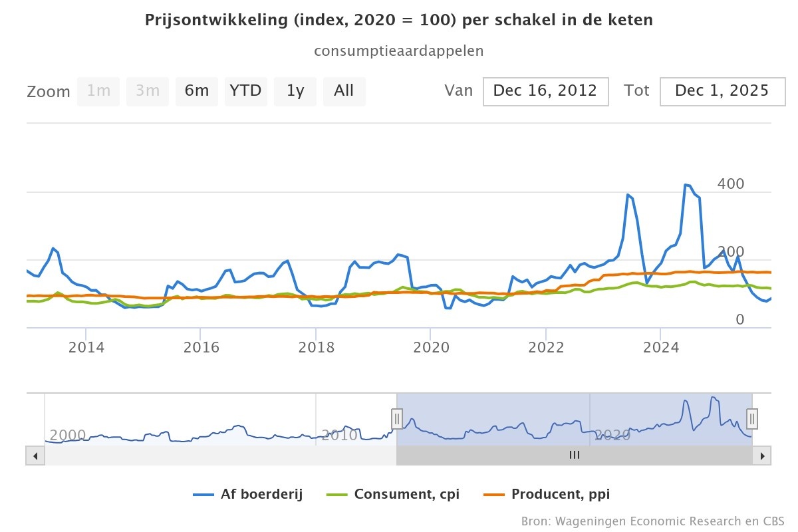Toggle the 'Af boerderij' series visibility
The width and height of the screenshot is (798, 532).
coord(261,494)
